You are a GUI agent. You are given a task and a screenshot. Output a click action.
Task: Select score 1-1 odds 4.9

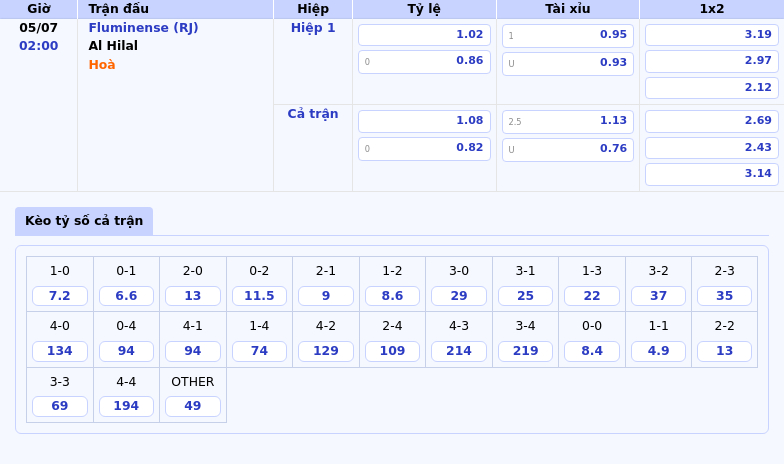(658, 351)
